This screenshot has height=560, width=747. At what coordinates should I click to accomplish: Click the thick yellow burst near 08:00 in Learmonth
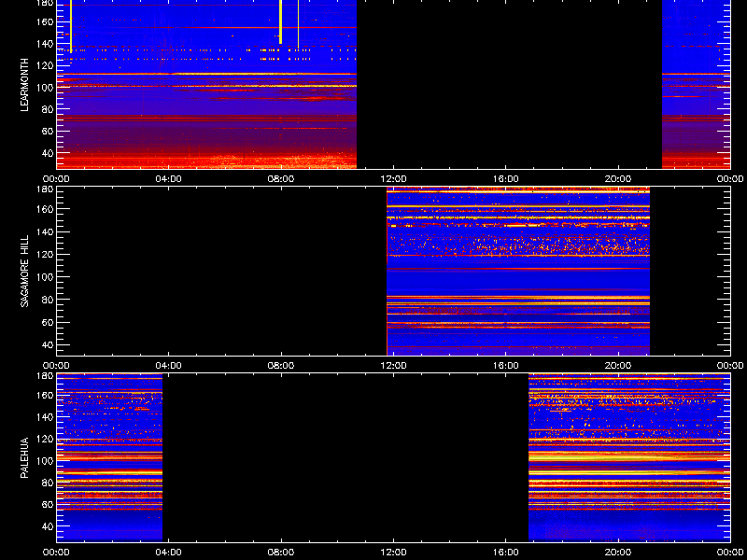pyautogui.click(x=281, y=21)
